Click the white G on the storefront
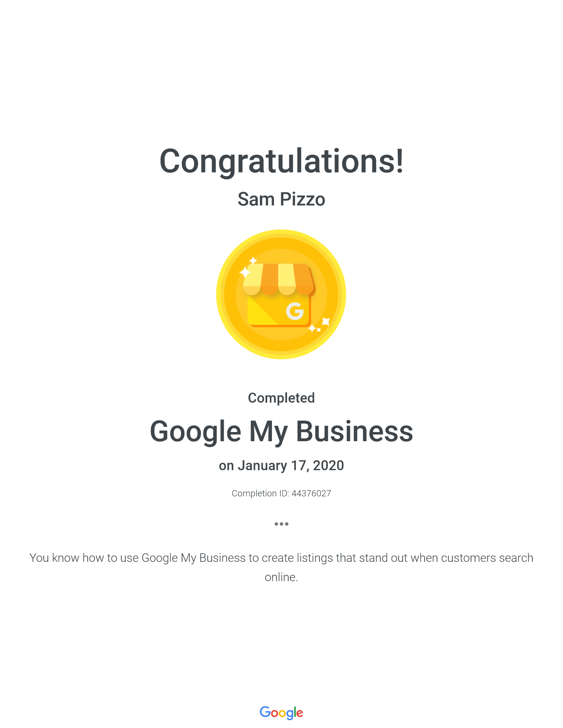Image resolution: width=563 pixels, height=728 pixels. point(295,311)
